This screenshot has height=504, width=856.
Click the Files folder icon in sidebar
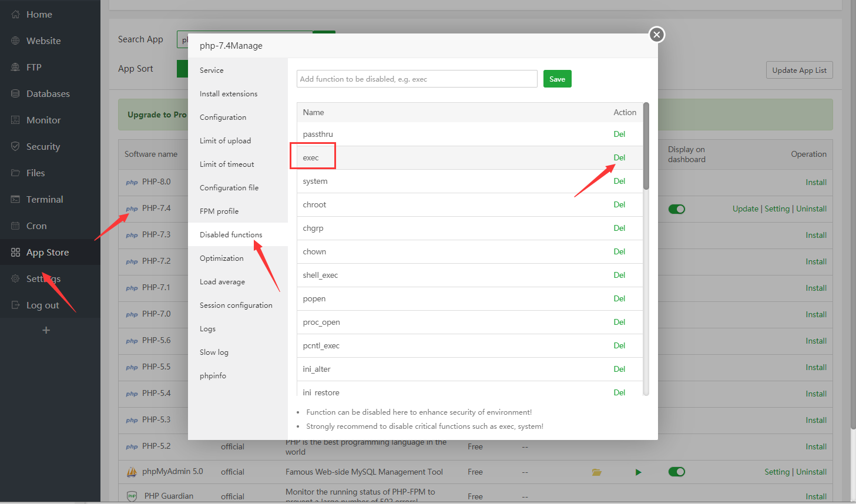pos(16,173)
